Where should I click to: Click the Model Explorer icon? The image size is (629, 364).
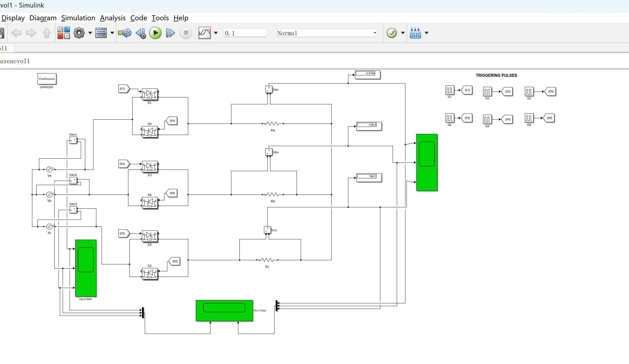101,33
